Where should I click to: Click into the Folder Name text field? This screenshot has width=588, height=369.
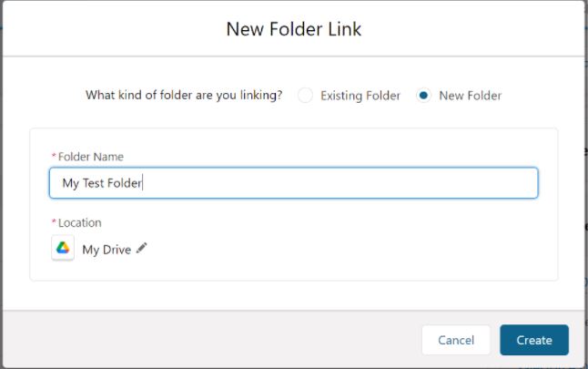point(294,183)
